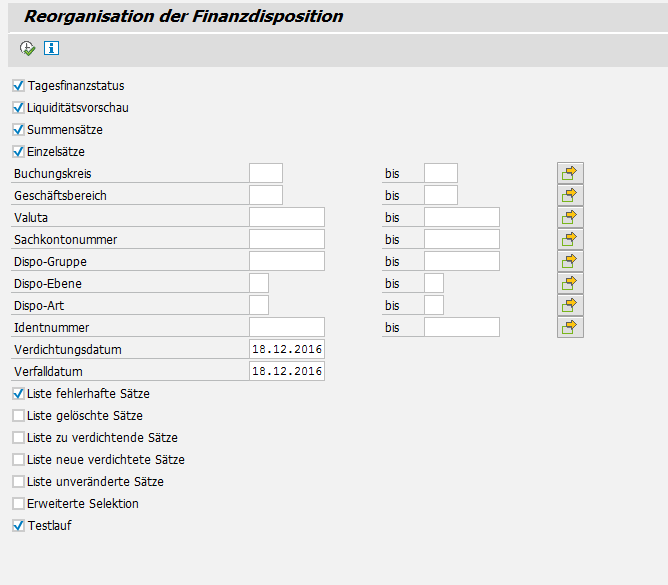
Task: Focus the Buchungskreis from-value input field
Action: tap(266, 173)
